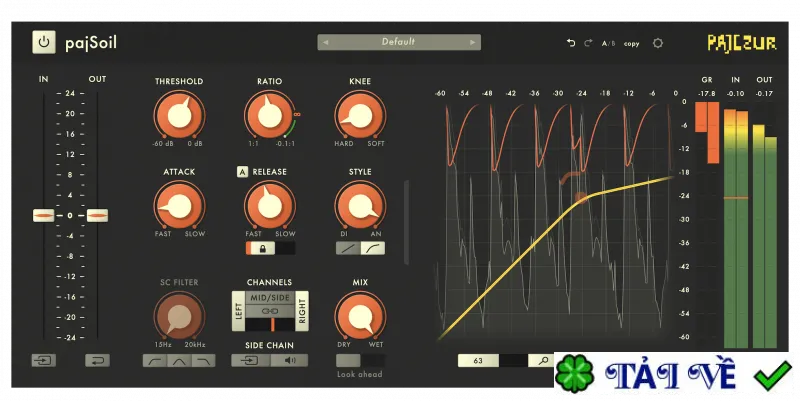Click the TẢI VỀ download banner
The width and height of the screenshot is (800, 401).
coord(674,374)
